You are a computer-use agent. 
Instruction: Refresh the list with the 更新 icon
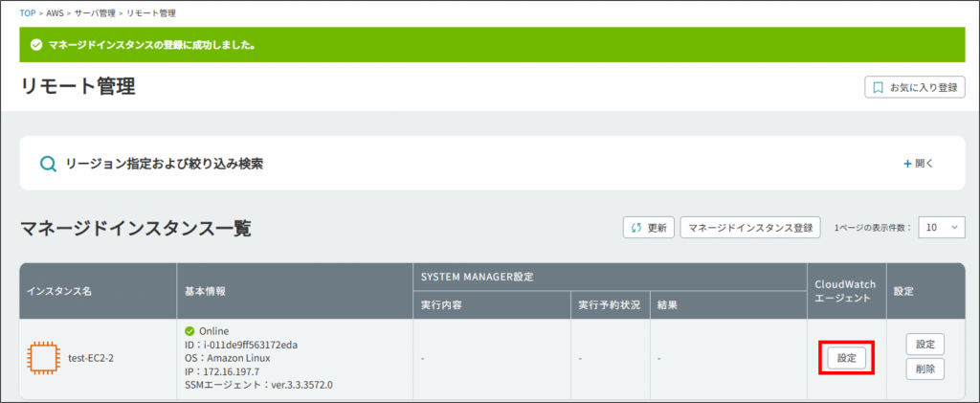click(x=635, y=228)
